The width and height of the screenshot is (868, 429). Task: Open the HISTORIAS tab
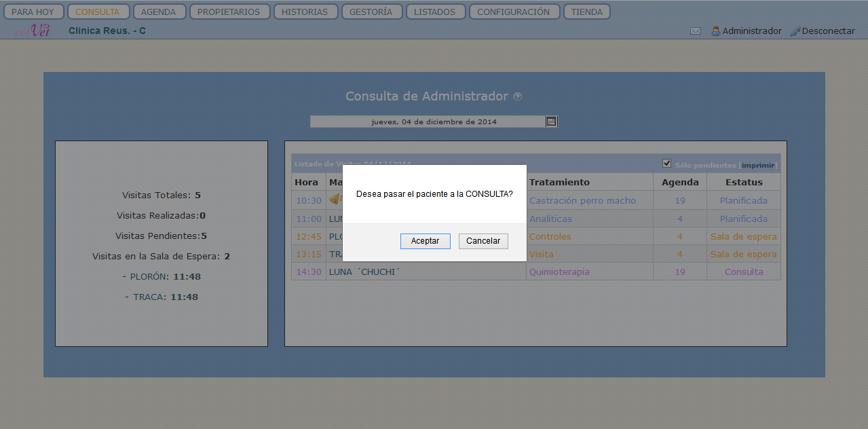pyautogui.click(x=305, y=12)
